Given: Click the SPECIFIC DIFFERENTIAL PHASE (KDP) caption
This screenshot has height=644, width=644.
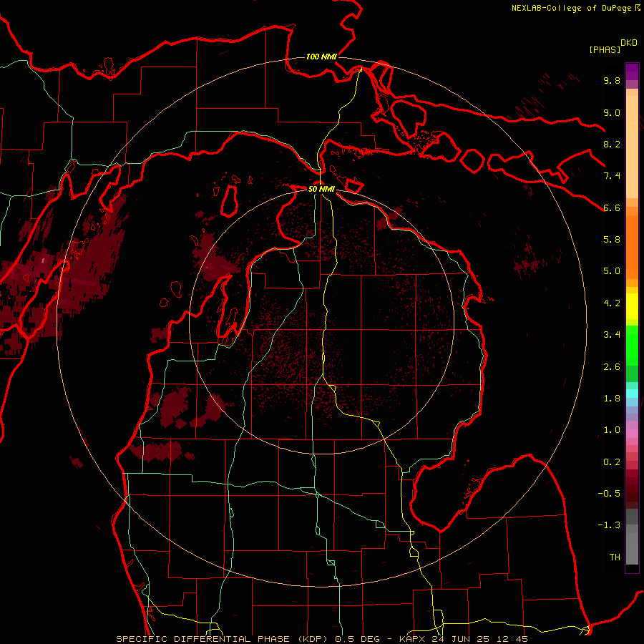Looking at the screenshot, I should click(x=224, y=639).
